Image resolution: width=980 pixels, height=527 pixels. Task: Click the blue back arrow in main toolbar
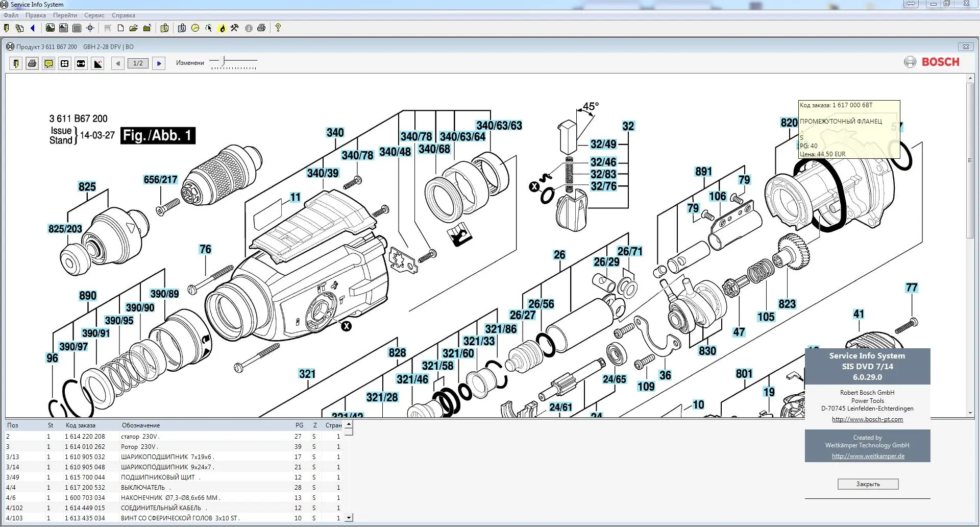pyautogui.click(x=33, y=28)
